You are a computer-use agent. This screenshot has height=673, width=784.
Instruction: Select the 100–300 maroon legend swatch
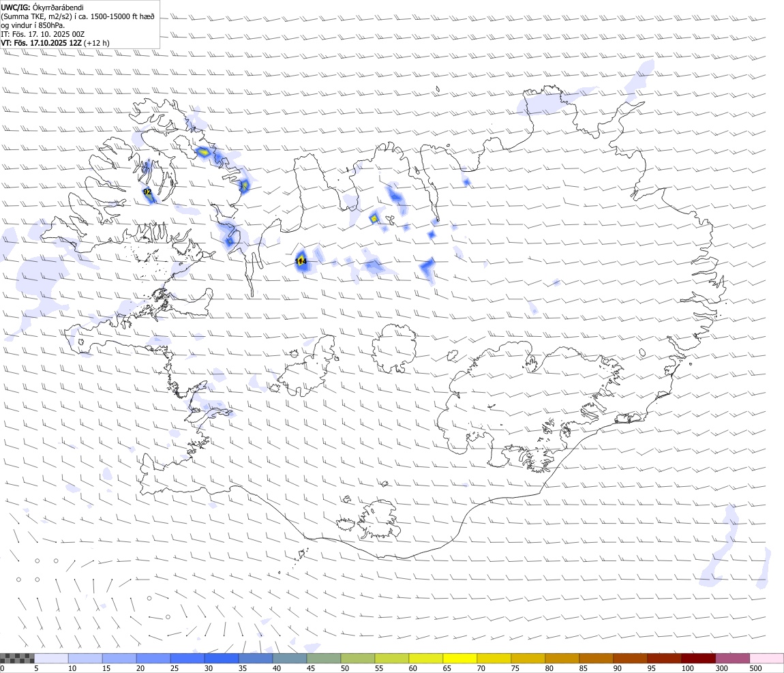699,658
